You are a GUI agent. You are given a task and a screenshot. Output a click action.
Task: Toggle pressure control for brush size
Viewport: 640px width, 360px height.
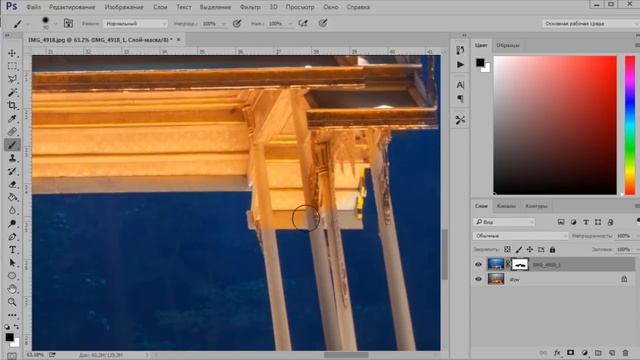click(323, 23)
